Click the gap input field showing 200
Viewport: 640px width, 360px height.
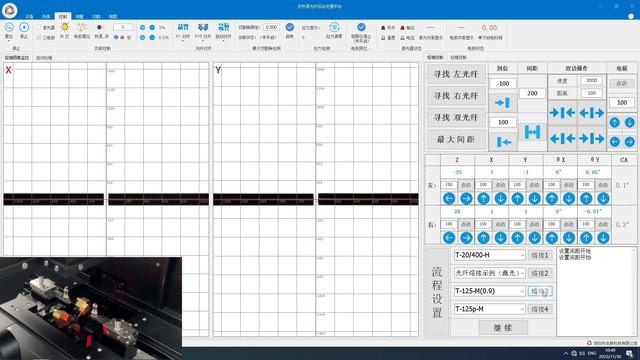click(x=532, y=93)
